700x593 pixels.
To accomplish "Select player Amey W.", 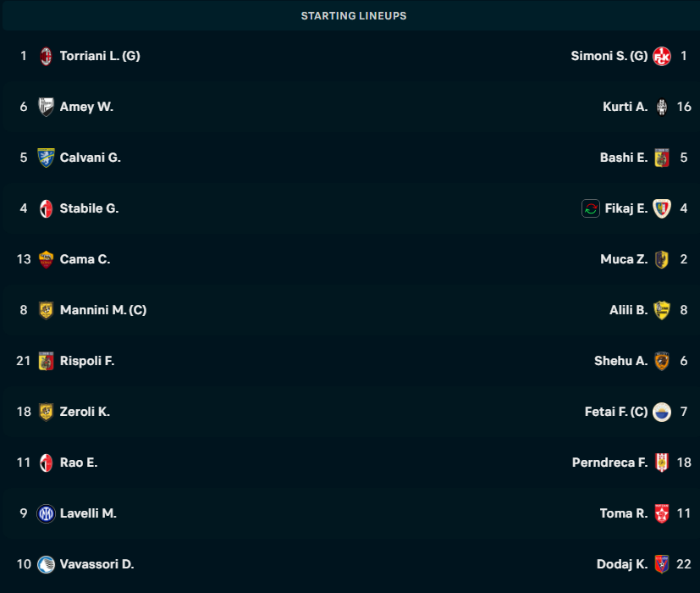I will 86,107.
